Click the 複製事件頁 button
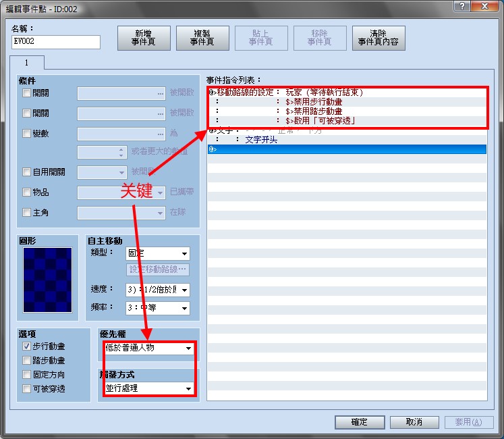This screenshot has height=439, width=504. coord(202,38)
